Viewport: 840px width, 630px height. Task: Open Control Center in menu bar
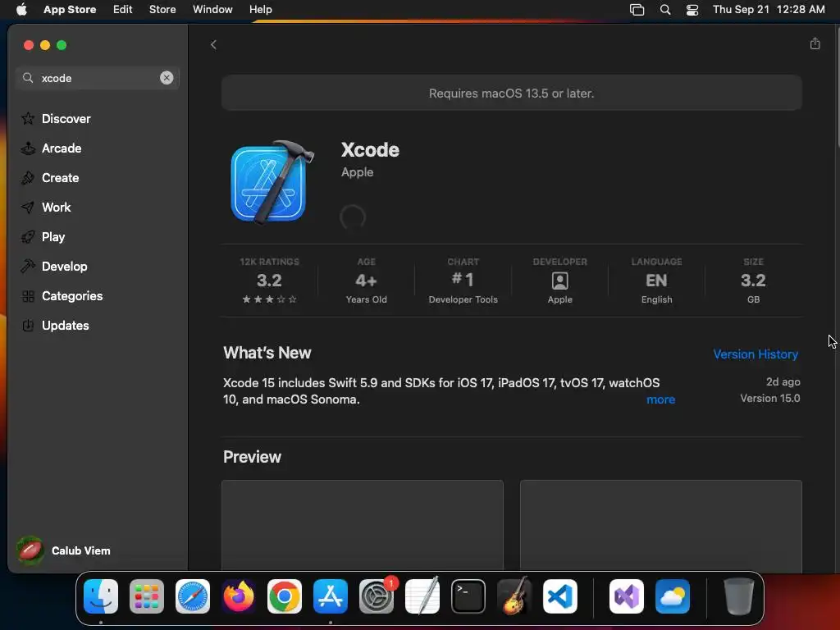coord(692,10)
